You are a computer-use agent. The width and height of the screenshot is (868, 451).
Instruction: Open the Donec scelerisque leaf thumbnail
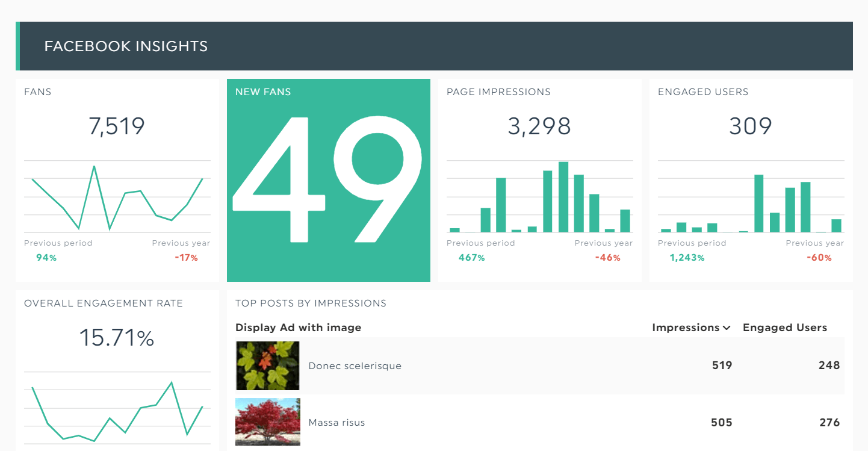click(x=267, y=365)
